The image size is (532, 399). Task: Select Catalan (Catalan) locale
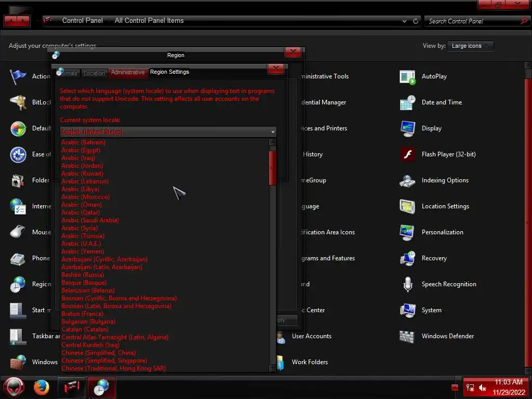click(165, 330)
